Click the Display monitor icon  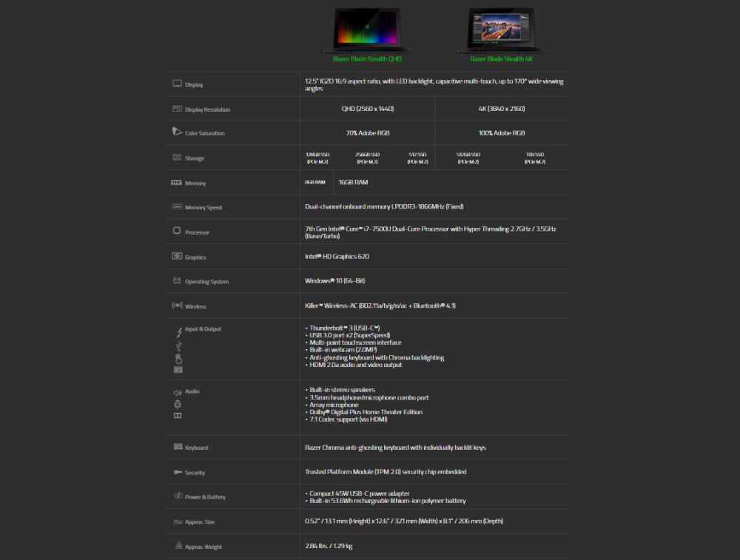pos(177,83)
